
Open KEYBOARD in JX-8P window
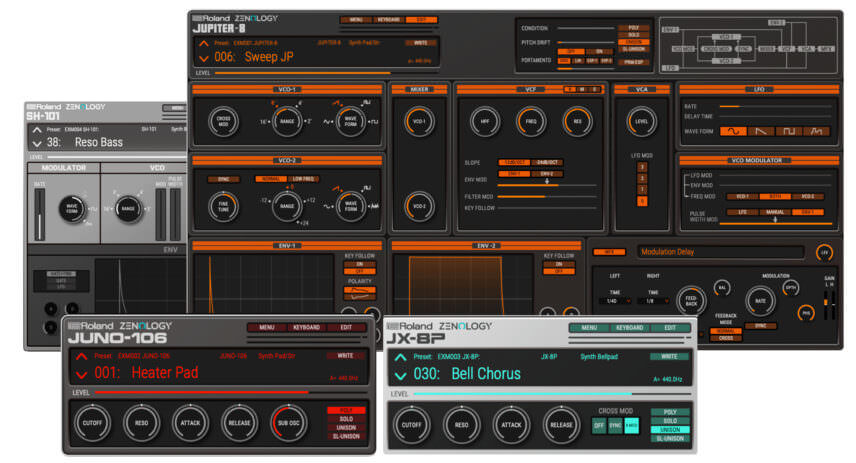coord(629,328)
